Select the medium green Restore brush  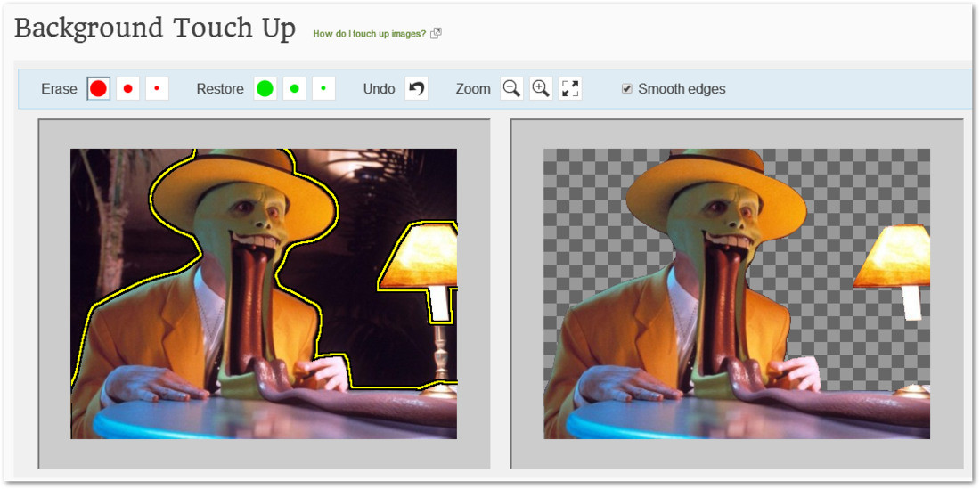click(x=294, y=89)
